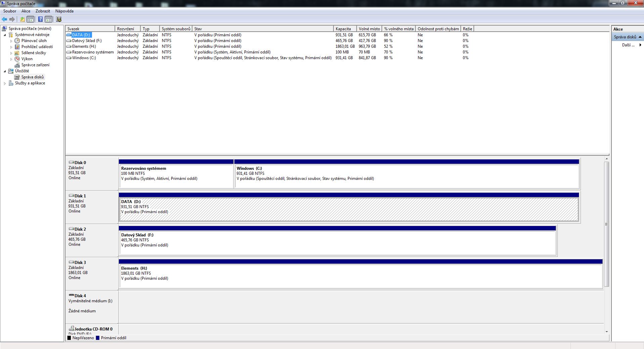Click the blue Primární oddíl legend swatch
Image resolution: width=644 pixels, height=349 pixels.
click(98, 338)
